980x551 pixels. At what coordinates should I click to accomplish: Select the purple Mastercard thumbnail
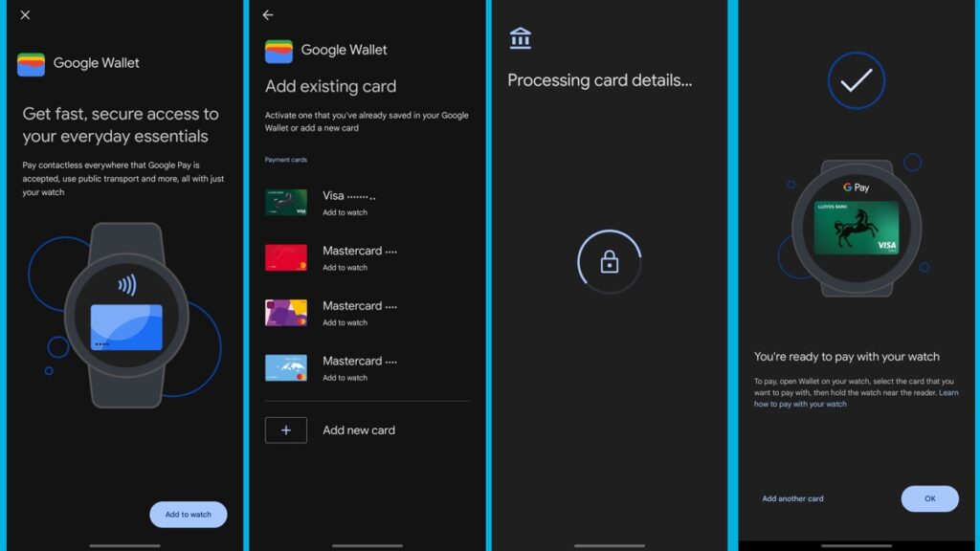pos(286,313)
